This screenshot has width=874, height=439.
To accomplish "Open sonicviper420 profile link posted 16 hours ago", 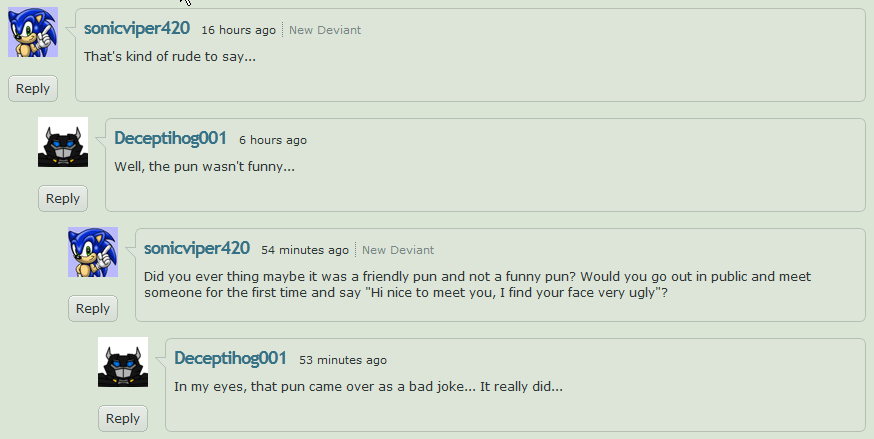I will pos(137,28).
